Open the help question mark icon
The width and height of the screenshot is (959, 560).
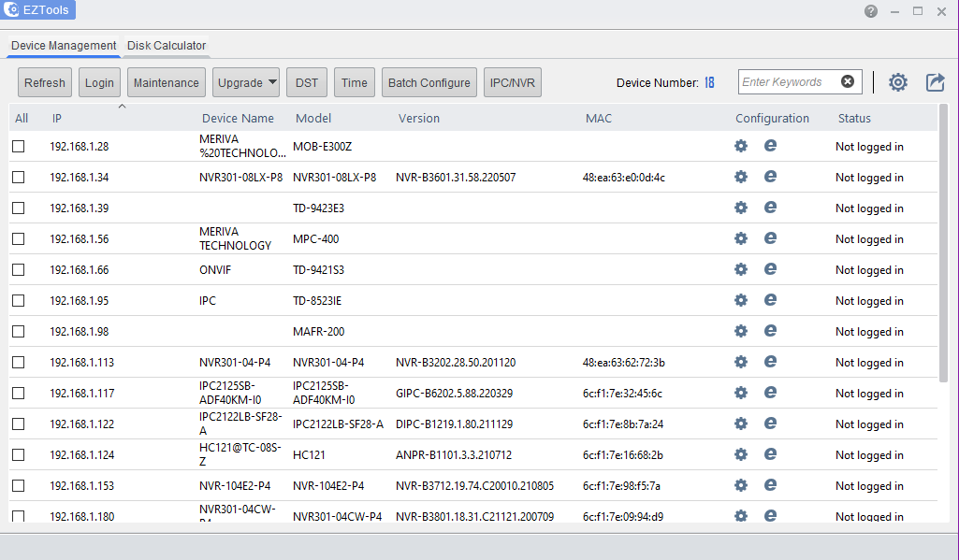click(x=871, y=11)
